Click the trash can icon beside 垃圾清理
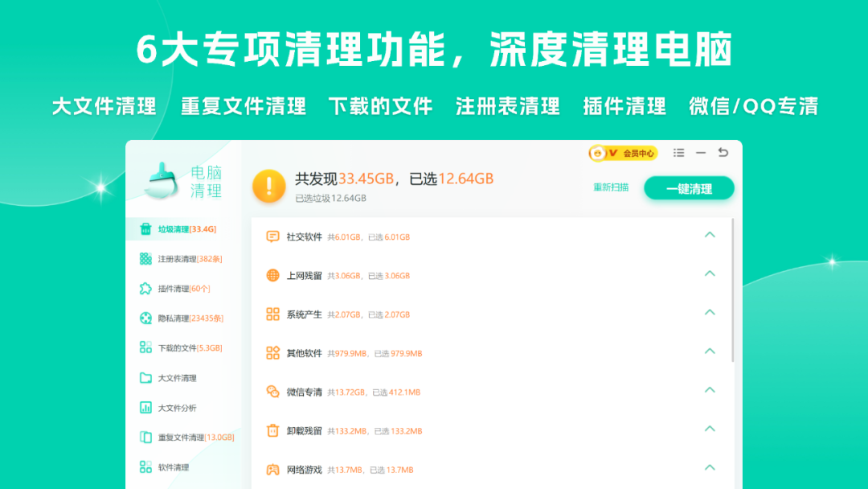Image resolution: width=868 pixels, height=489 pixels. coord(145,228)
